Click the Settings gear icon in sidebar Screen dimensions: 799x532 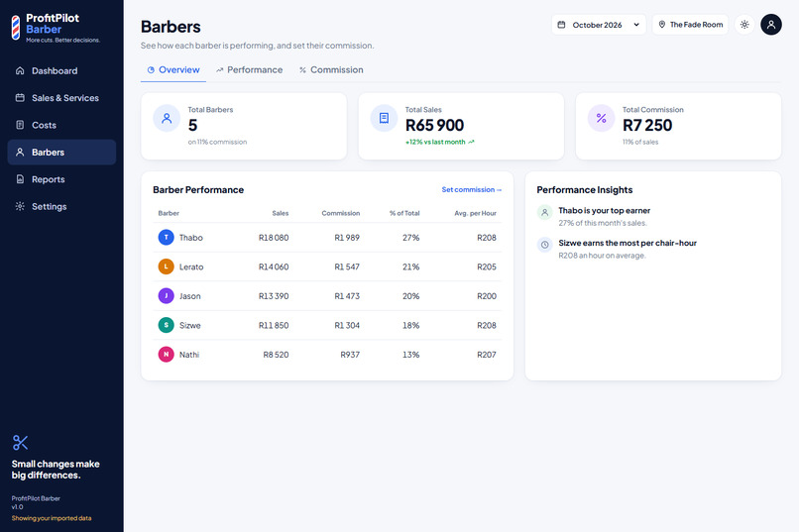(20, 206)
